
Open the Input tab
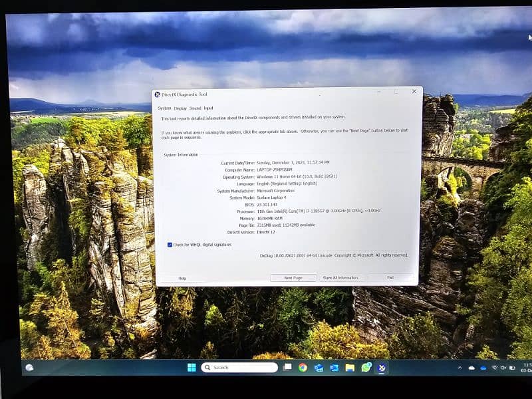tap(209, 108)
